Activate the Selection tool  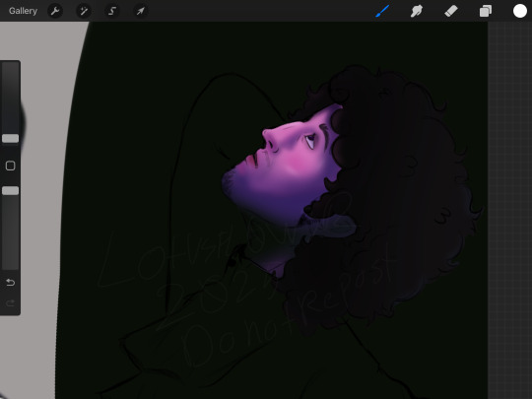[x=112, y=11]
